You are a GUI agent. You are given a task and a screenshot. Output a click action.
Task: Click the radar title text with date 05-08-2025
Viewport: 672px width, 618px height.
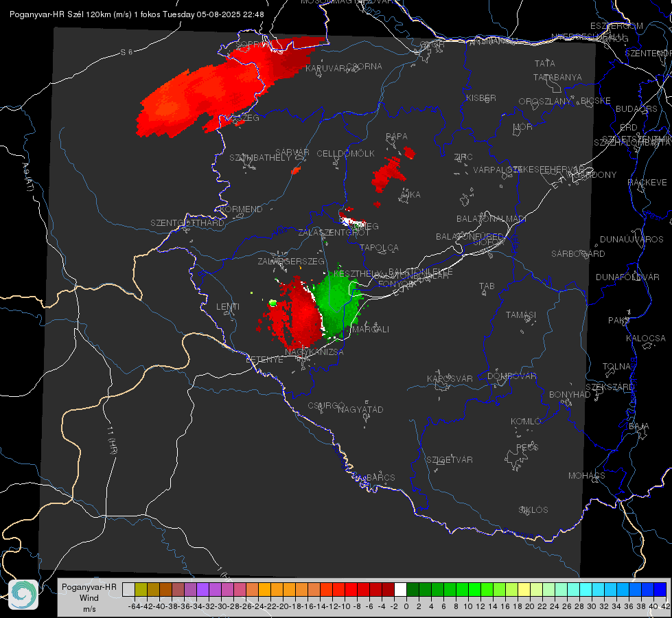(137, 14)
